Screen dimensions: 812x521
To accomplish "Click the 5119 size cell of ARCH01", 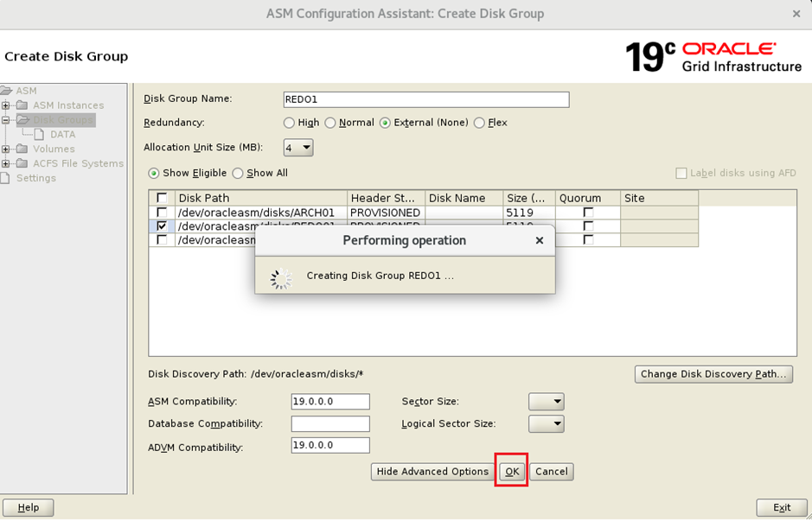I will 529,213.
